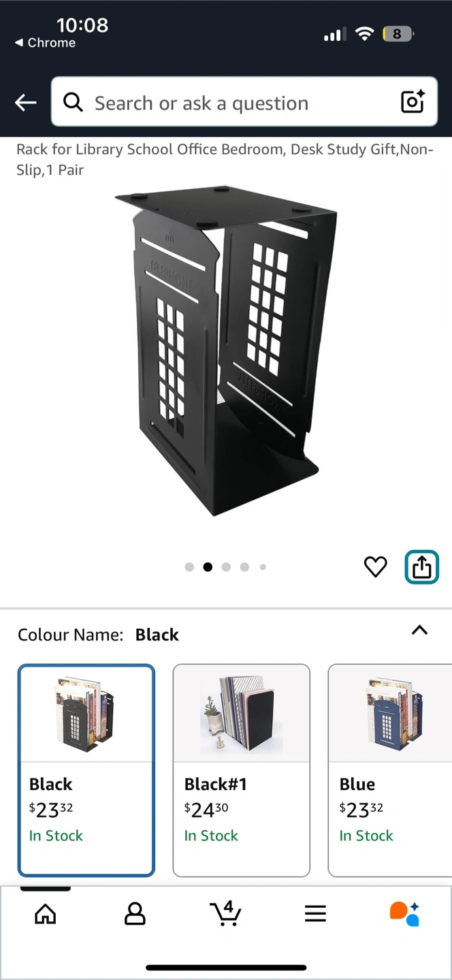Return to Chrome via status bar link
Image resolution: width=452 pixels, height=980 pixels.
tap(45, 43)
